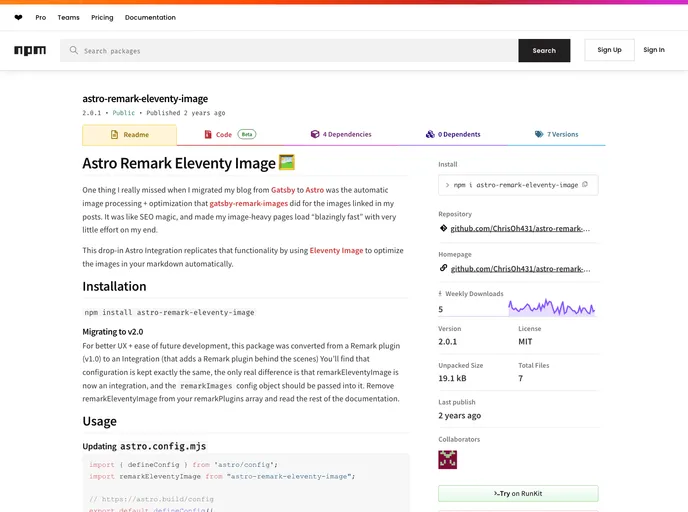The image size is (688, 512).
Task: Open the Teams menu item
Action: click(68, 18)
